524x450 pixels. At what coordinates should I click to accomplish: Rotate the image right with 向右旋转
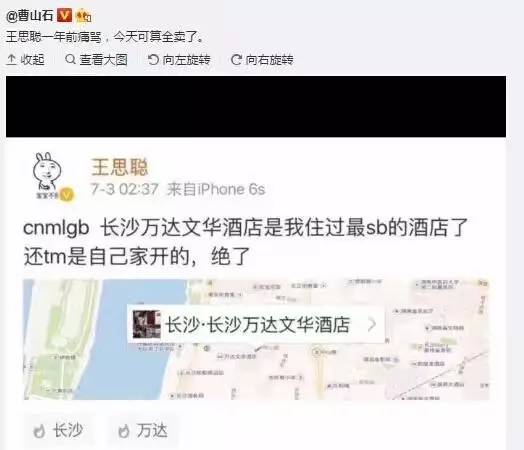point(262,60)
